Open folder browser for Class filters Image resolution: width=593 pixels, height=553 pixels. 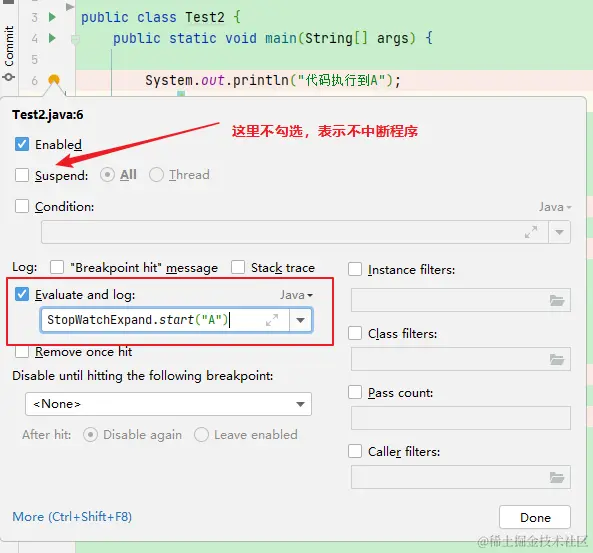(557, 359)
